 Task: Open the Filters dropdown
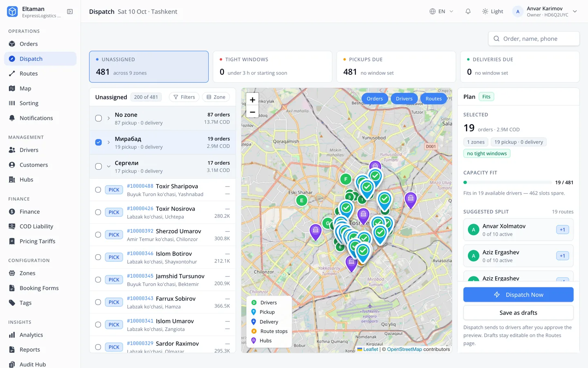click(x=184, y=97)
